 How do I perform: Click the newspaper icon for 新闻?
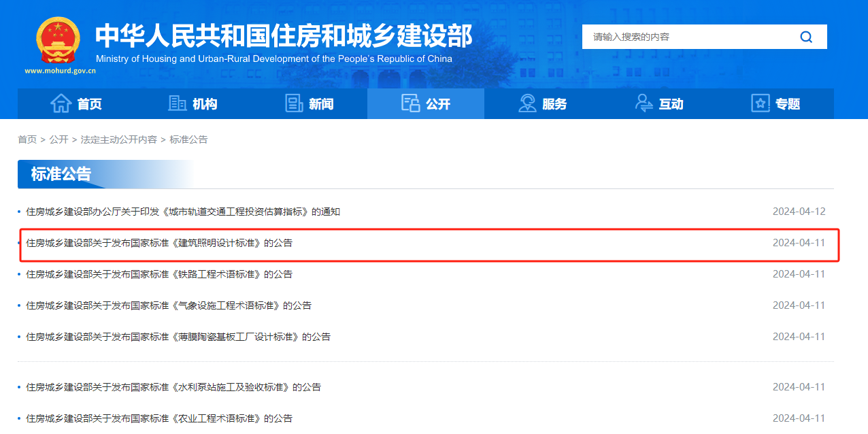click(x=294, y=103)
